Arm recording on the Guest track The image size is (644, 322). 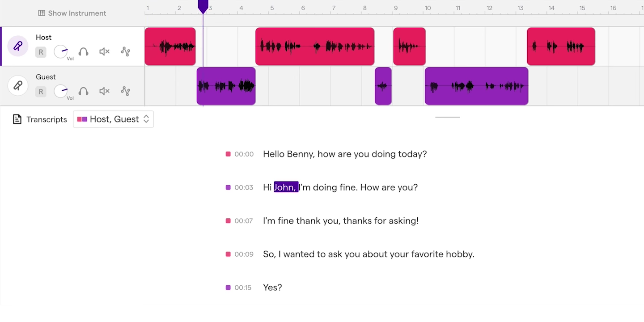pyautogui.click(x=41, y=92)
